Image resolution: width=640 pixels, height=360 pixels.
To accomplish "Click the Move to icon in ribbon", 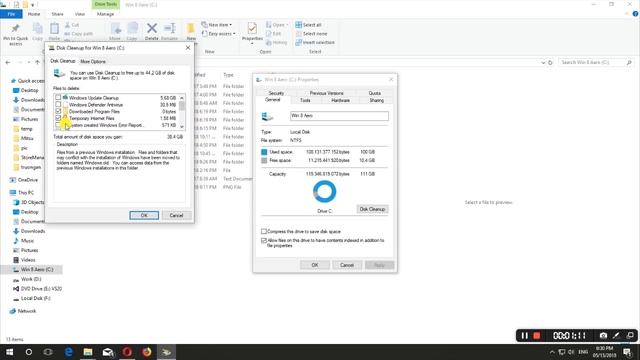I will point(116,28).
